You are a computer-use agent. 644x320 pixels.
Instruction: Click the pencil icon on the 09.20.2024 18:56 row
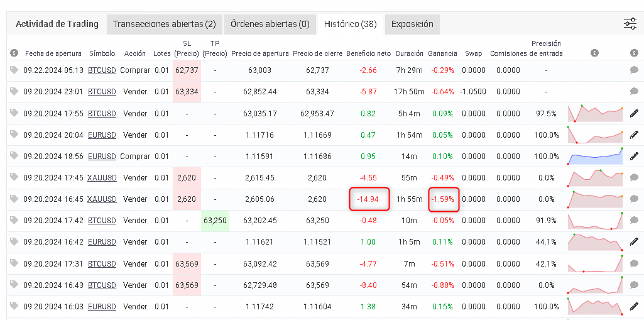(x=634, y=156)
